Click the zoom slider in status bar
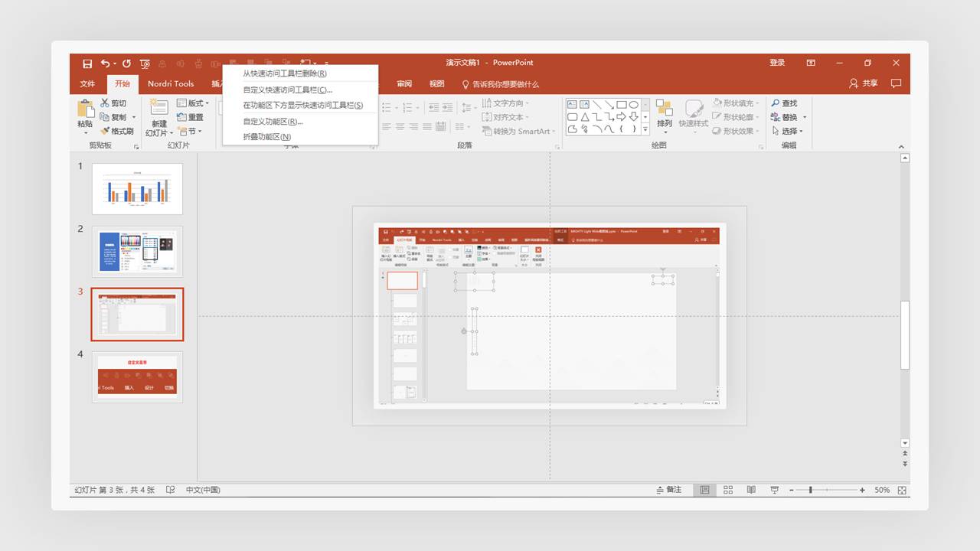This screenshot has width=980, height=551. (x=810, y=490)
